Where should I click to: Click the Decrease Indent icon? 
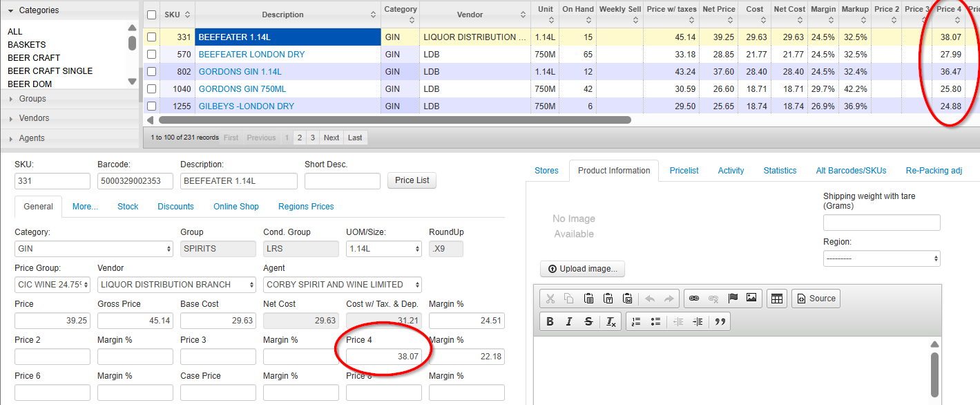point(678,321)
